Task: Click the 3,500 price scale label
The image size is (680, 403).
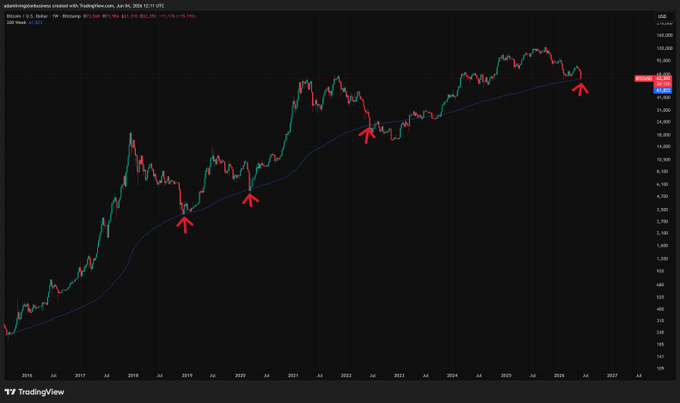Action: pyautogui.click(x=663, y=210)
